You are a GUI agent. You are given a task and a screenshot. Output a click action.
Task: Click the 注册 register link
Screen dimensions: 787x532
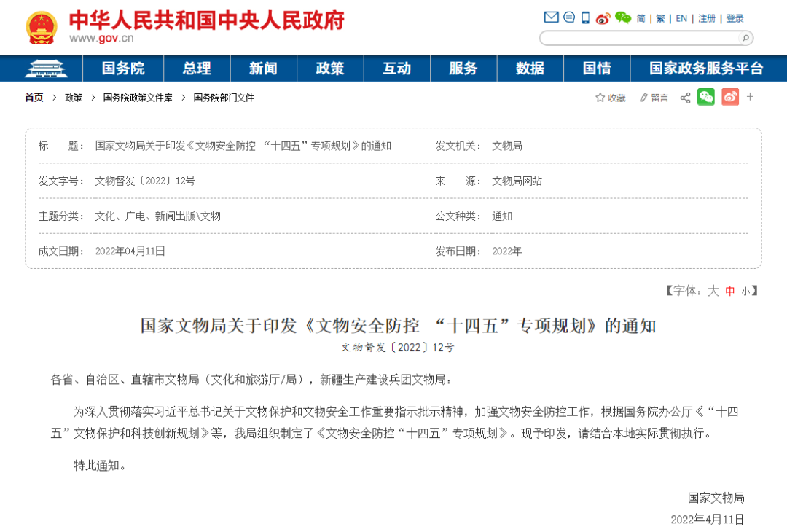click(707, 18)
